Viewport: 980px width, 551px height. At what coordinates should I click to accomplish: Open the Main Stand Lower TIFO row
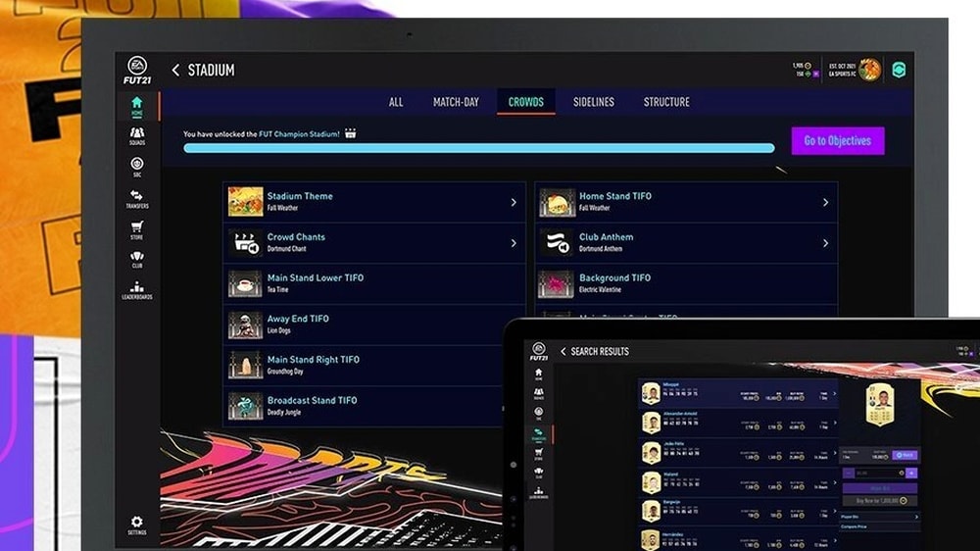373,283
